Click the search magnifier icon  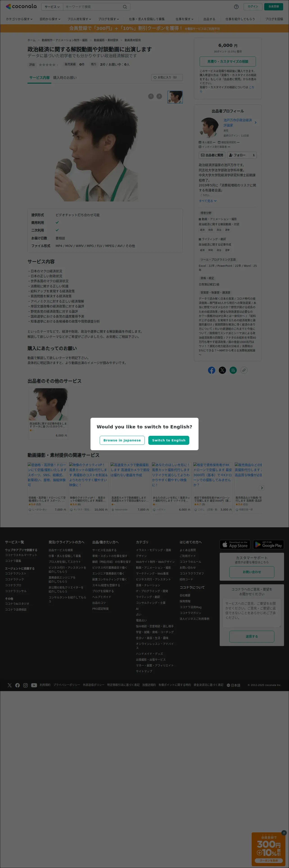[x=125, y=7]
